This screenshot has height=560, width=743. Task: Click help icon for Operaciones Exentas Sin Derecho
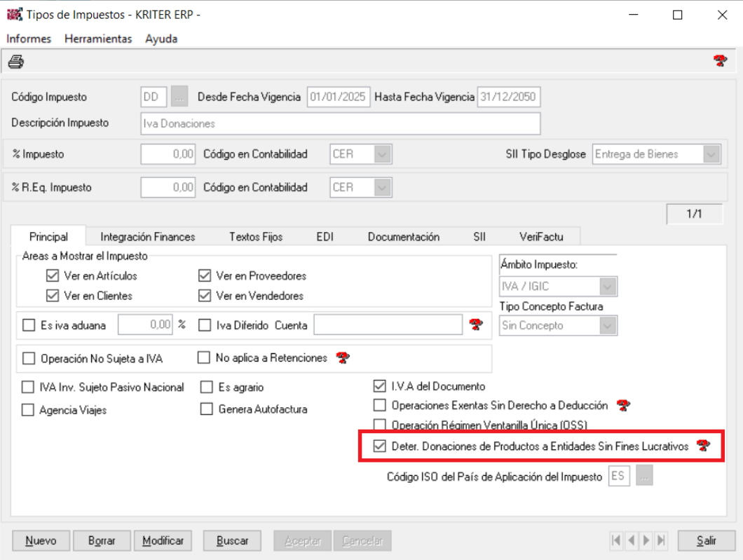coord(623,404)
